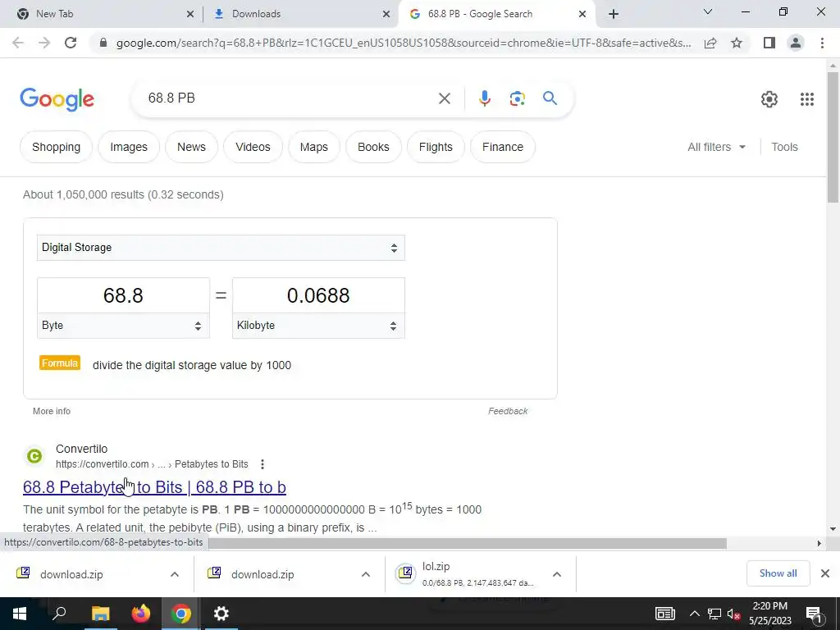840x630 pixels.
Task: Filter results by Flights
Action: coord(436,147)
